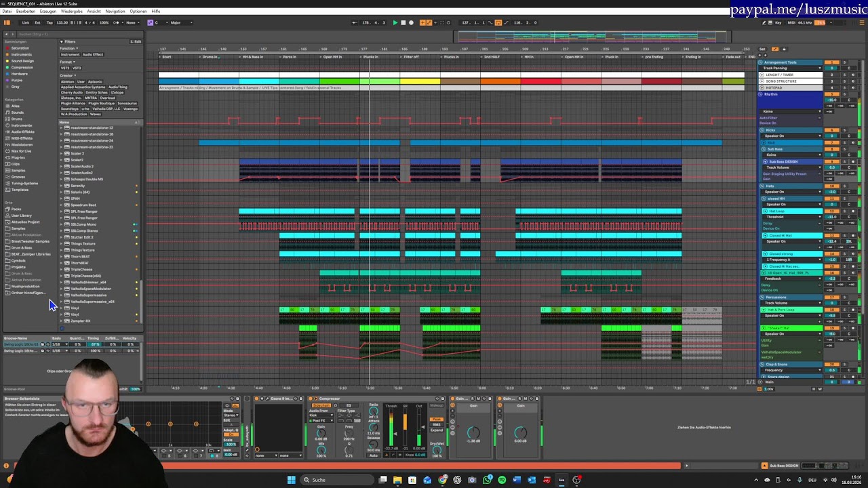The image size is (868, 488).
Task: Click the browser toggle icon in the control bar
Action: coord(7,22)
